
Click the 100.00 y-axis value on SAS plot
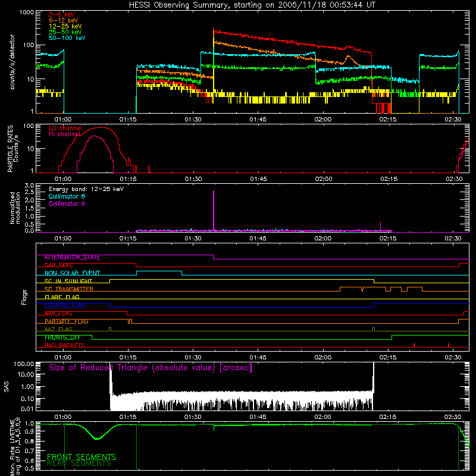click(x=24, y=364)
